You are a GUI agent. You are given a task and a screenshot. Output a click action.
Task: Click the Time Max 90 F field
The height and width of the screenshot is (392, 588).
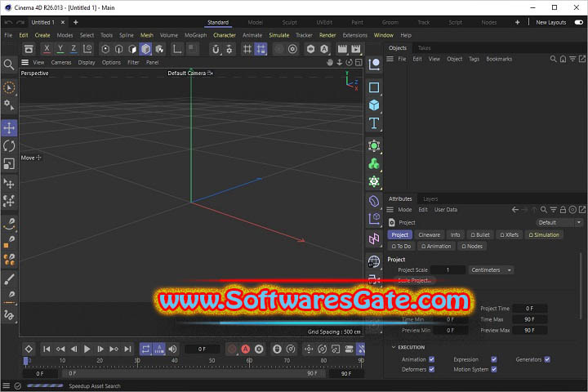pos(529,319)
